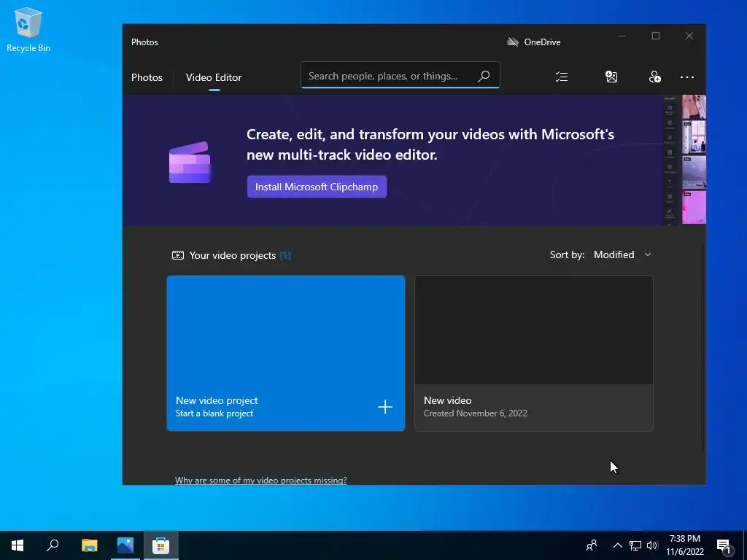Open File Explorer from the taskbar
Viewport: 747px width, 560px height.
89,545
